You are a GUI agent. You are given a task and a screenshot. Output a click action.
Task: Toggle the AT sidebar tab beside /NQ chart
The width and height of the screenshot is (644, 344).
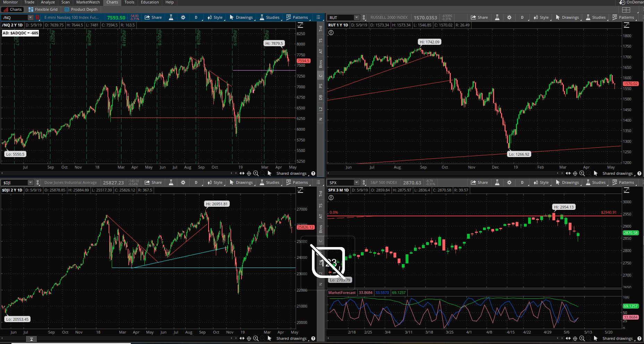pos(321,51)
